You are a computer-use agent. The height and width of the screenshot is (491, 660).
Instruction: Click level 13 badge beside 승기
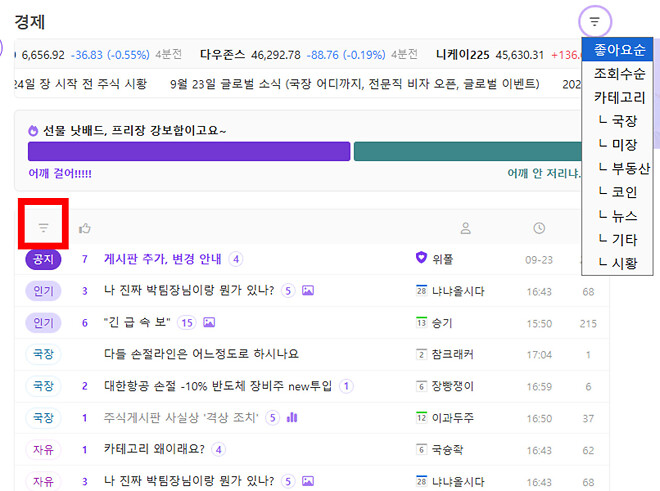coord(421,322)
